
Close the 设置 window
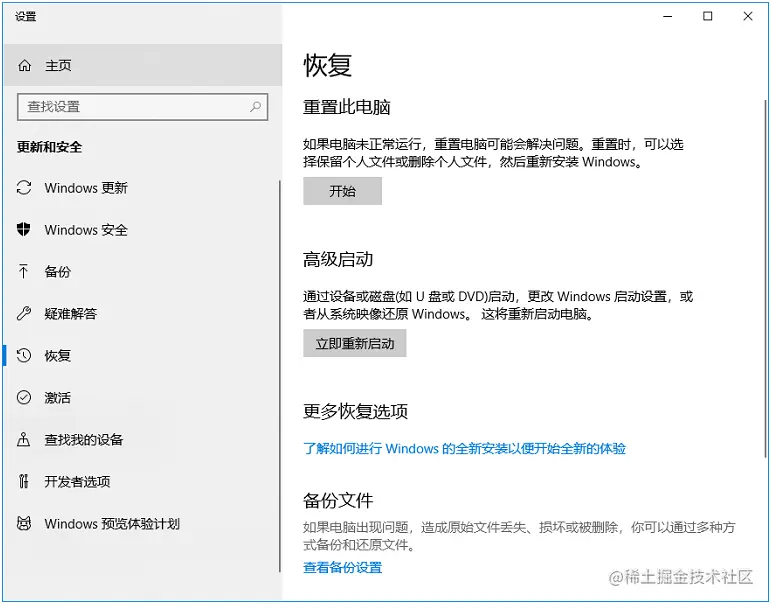(748, 16)
